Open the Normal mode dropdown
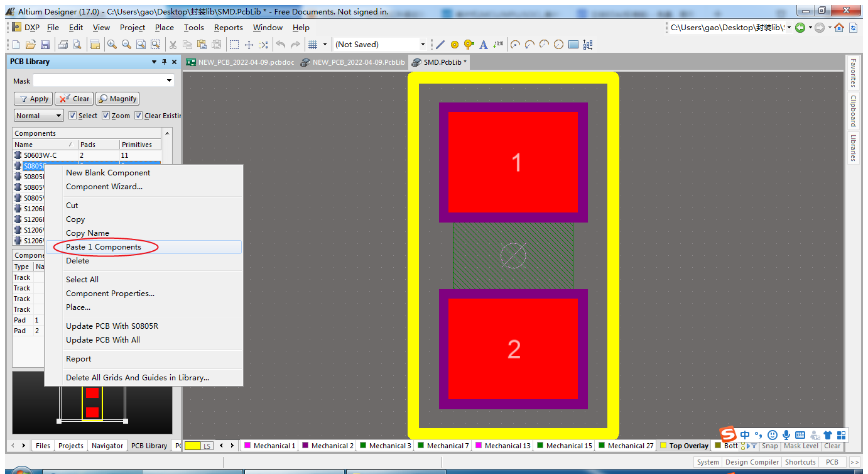 point(39,116)
